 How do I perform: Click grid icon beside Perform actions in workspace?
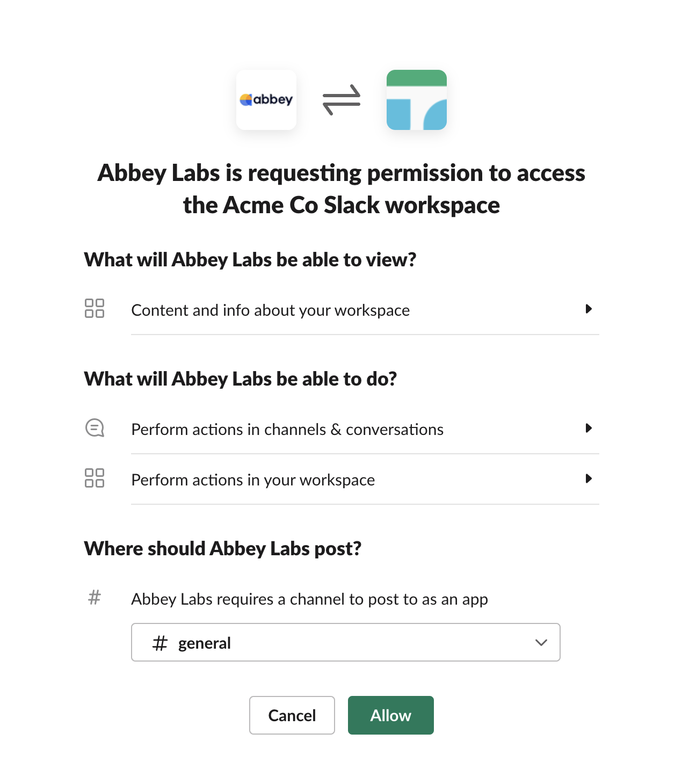(x=95, y=478)
